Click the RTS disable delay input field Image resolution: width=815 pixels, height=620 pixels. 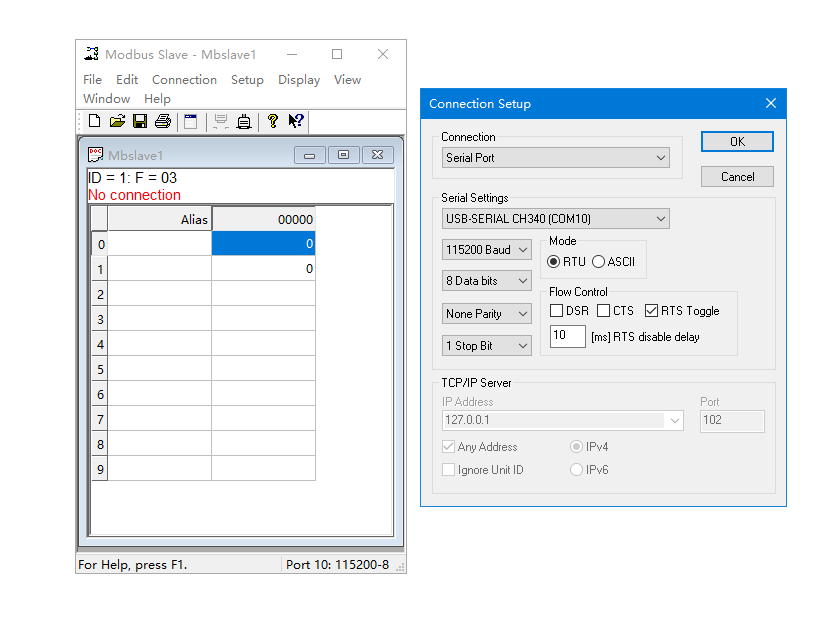pyautogui.click(x=567, y=337)
